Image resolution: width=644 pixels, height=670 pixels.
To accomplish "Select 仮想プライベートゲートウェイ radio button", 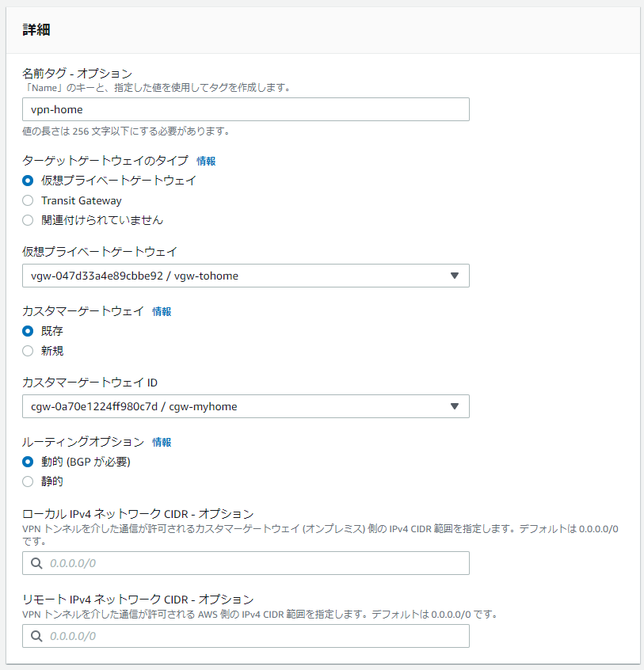I will point(29,181).
